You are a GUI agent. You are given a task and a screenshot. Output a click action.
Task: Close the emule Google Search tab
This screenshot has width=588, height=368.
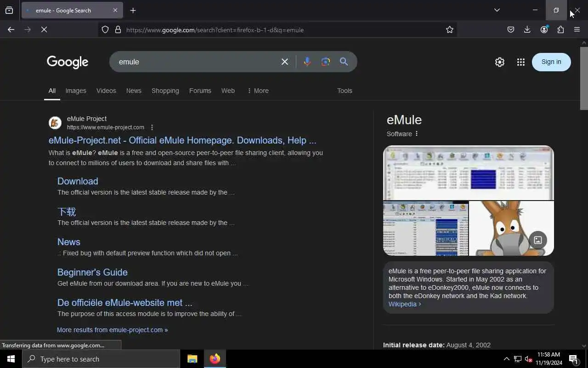(115, 10)
